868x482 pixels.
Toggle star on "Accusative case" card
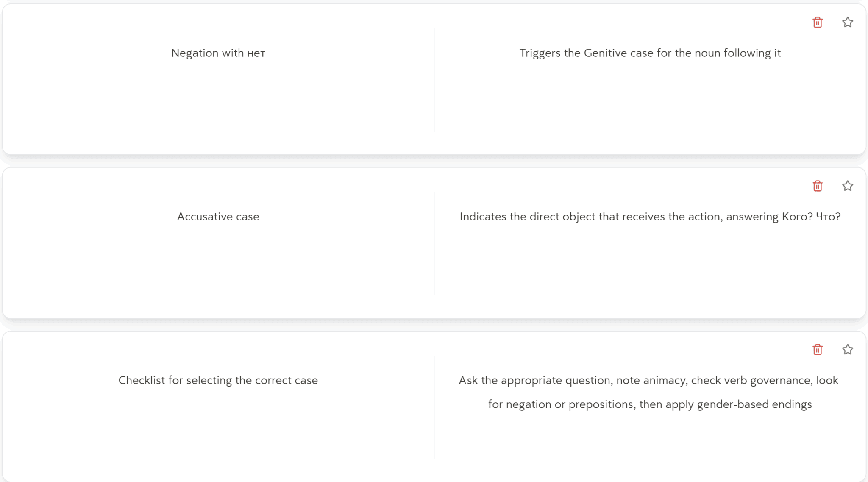point(847,186)
